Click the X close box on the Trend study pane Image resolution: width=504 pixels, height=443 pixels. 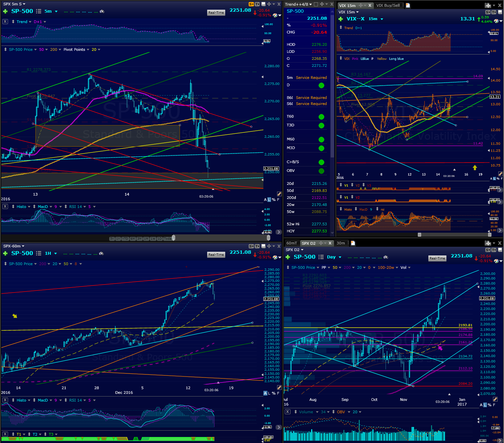pos(5,21)
